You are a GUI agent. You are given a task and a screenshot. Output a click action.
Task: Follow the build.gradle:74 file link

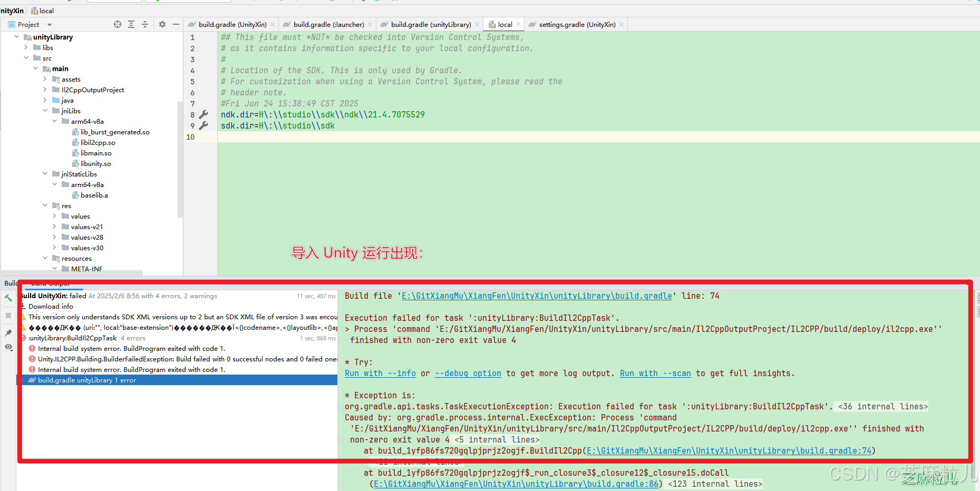coord(730,450)
